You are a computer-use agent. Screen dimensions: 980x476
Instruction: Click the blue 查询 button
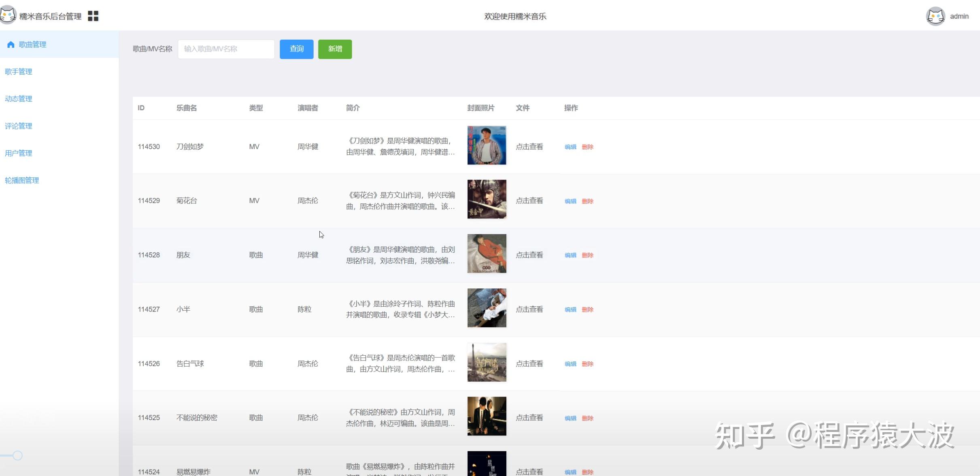tap(296, 49)
